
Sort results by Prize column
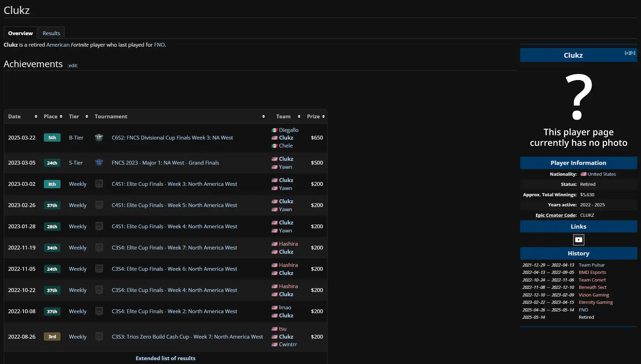pyautogui.click(x=316, y=117)
